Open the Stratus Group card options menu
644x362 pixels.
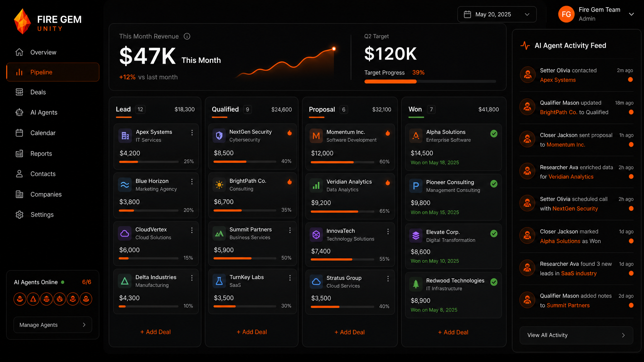(388, 279)
